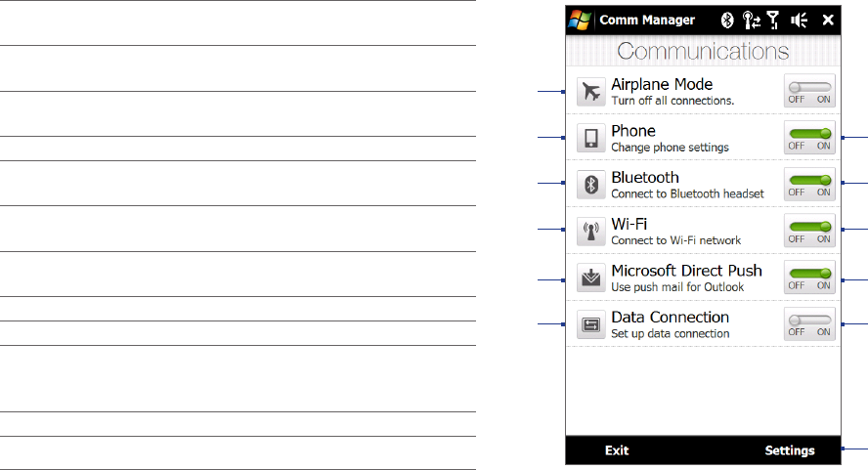Click the Wi-Fi antenna icon

[589, 232]
